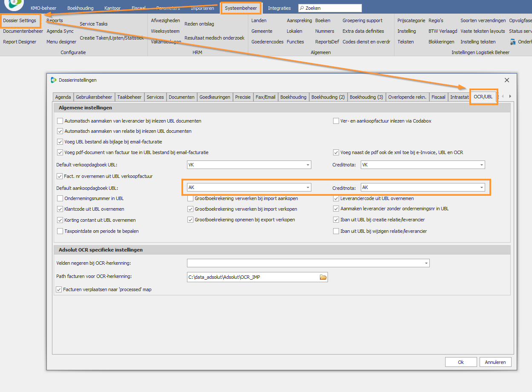Click the folder browse icon for OCR path

pos(323,278)
